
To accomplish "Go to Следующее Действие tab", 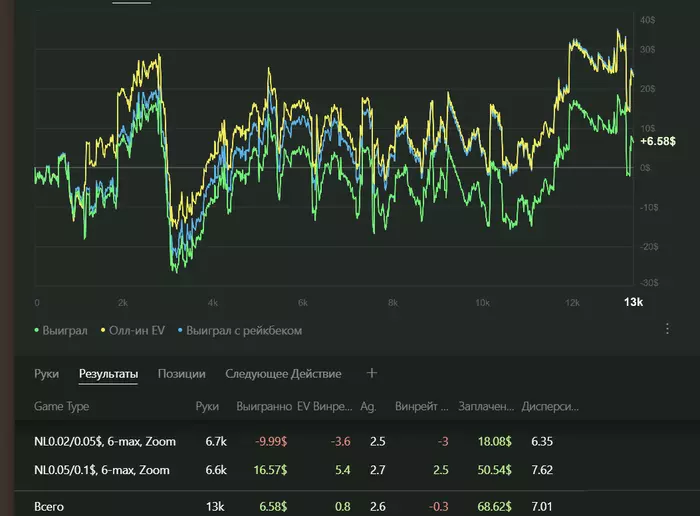I will coord(283,374).
